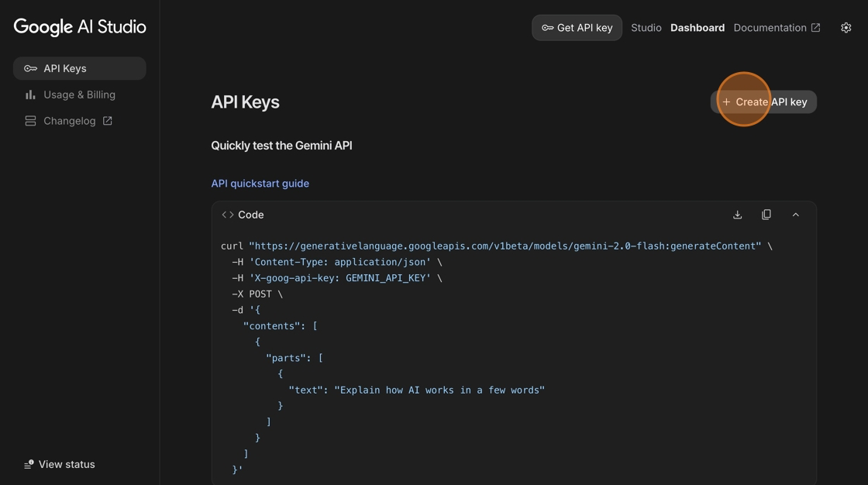868x485 pixels.
Task: Download the code snippet
Action: (737, 215)
